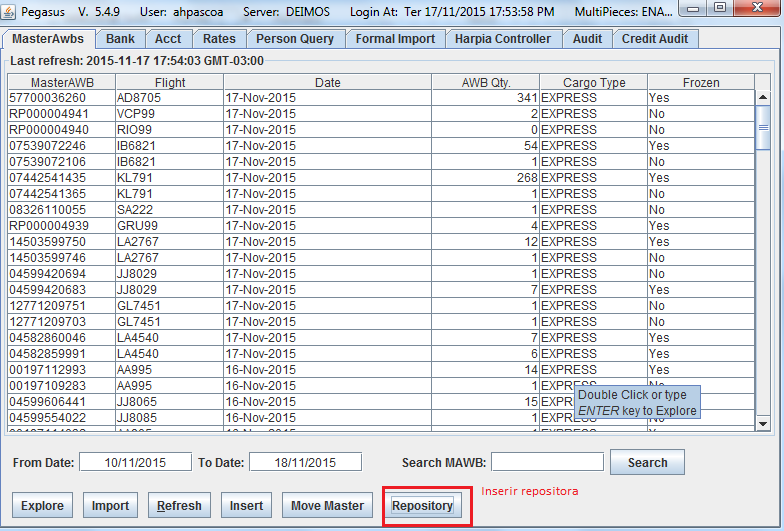Select MasterAWB 04599606441
Image resolution: width=784 pixels, height=531 pixels.
pyautogui.click(x=62, y=402)
